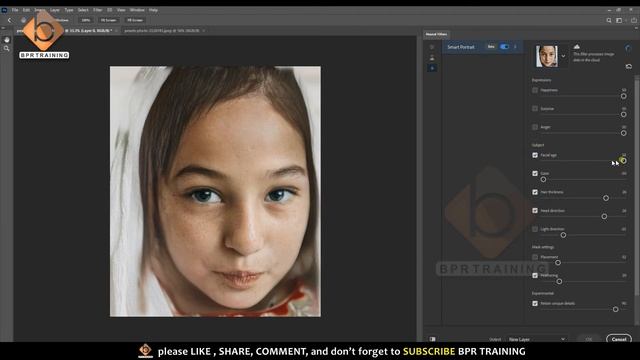Viewport: 640px width, 360px height.
Task: Click the Photoshop app logo icon
Action: tap(4, 10)
